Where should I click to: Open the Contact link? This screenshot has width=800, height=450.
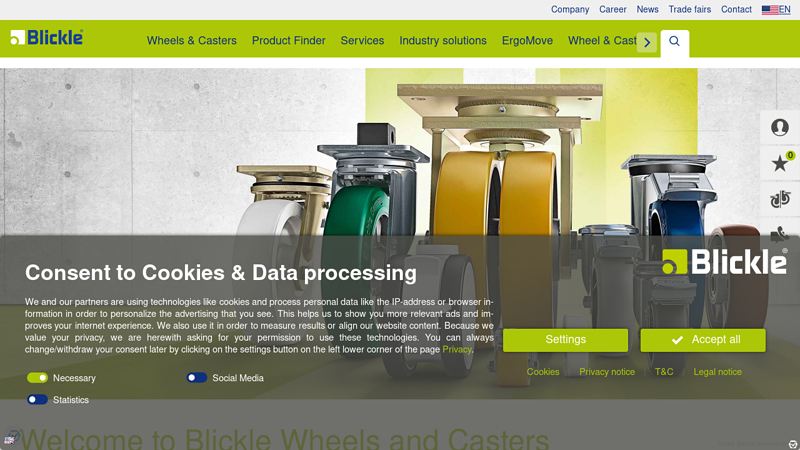[736, 10]
